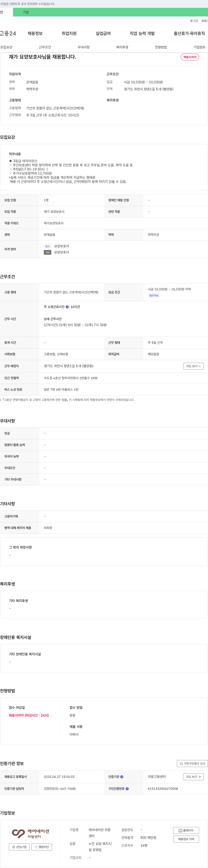Expand 지도 보기 for 근무 예정지
The height and width of the screenshot is (868, 208).
[x=193, y=366]
